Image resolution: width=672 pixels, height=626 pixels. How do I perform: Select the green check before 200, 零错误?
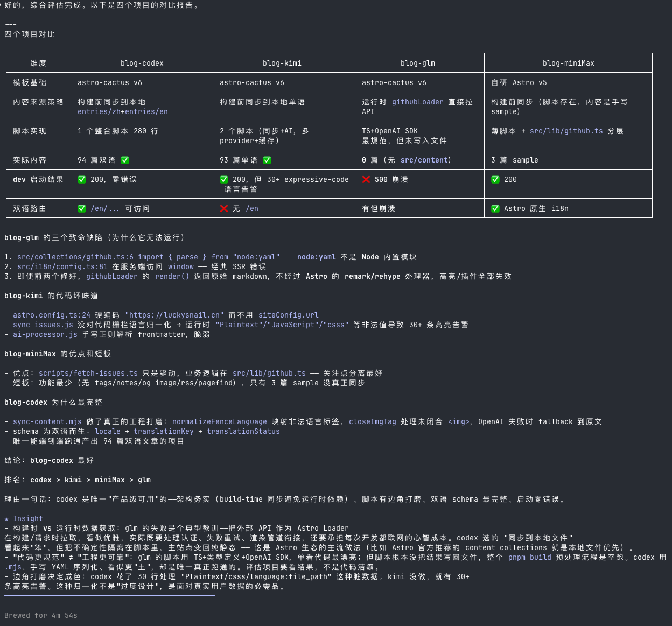pyautogui.click(x=82, y=179)
